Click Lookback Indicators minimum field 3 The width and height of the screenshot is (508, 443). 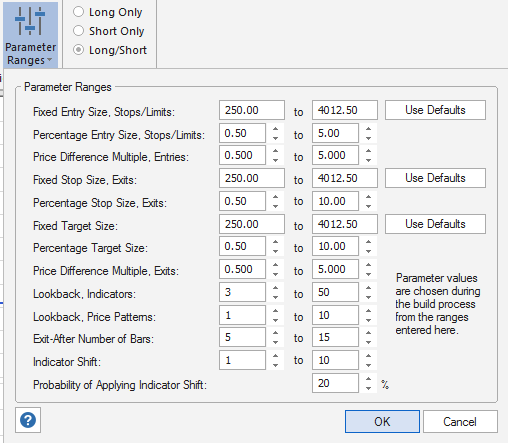(242, 292)
